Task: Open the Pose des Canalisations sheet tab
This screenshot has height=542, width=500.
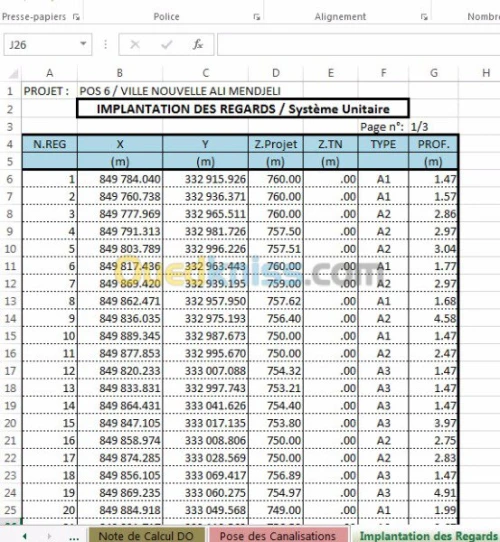Action: [278, 535]
